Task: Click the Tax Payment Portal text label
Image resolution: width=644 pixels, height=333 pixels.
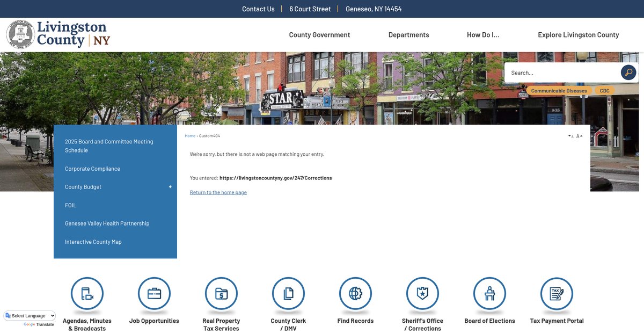Action: [557, 321]
